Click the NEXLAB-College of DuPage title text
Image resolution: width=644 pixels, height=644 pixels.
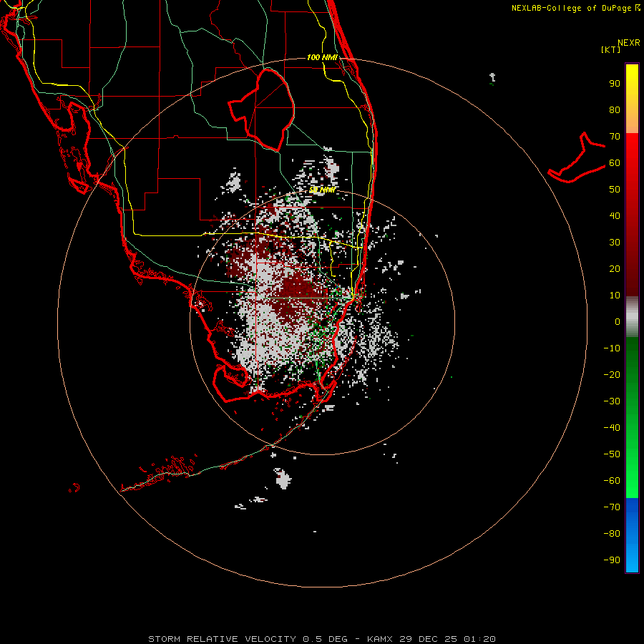click(x=572, y=8)
